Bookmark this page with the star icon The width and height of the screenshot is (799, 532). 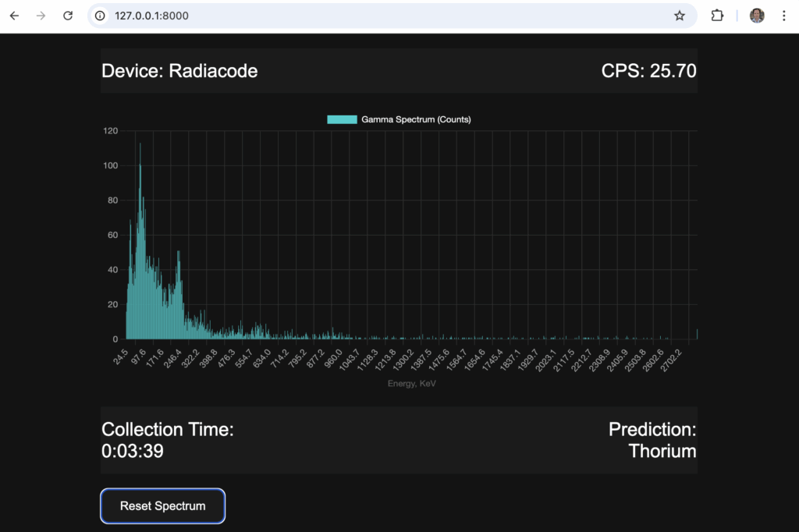(x=680, y=16)
